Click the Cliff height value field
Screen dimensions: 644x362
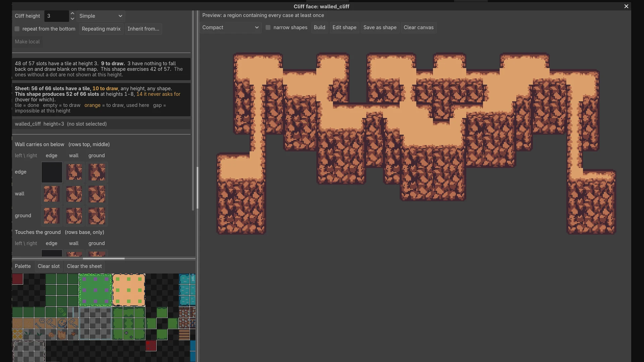tap(56, 16)
